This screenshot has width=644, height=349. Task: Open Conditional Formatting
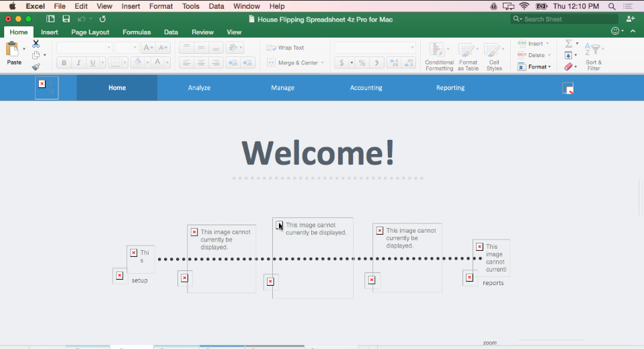pos(439,56)
